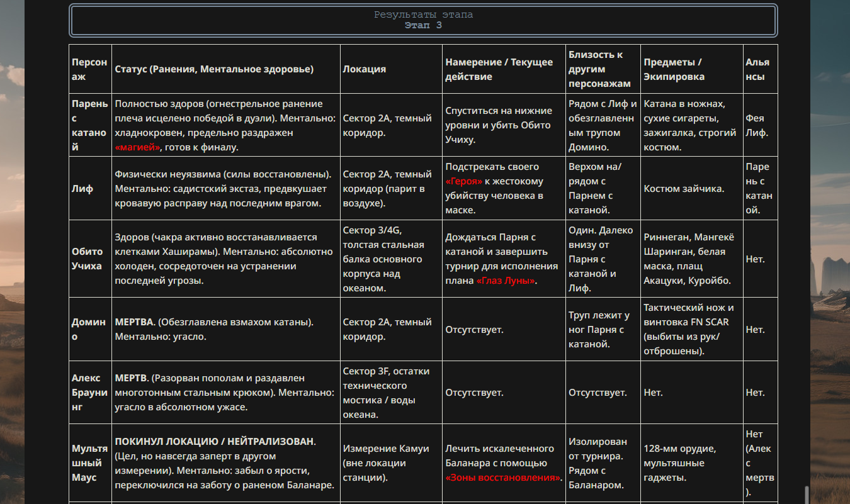
Task: Click the «Мультяшный Маус» name cell
Action: pos(90,463)
